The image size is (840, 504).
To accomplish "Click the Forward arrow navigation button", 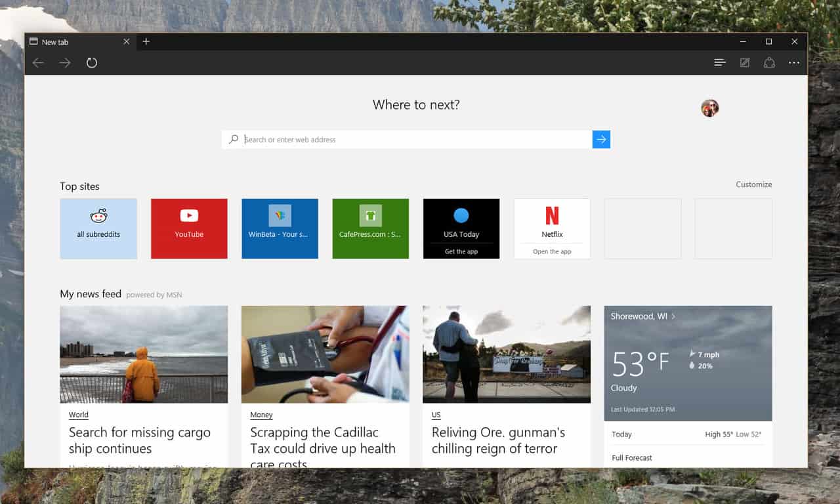I will 65,63.
